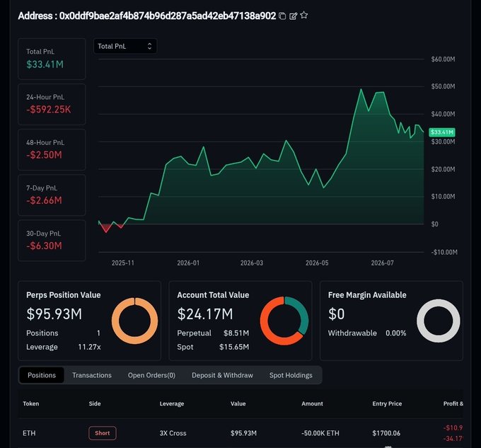The image size is (481, 448).
Task: Click the 3X Cross leverage cell
Action: tap(173, 433)
